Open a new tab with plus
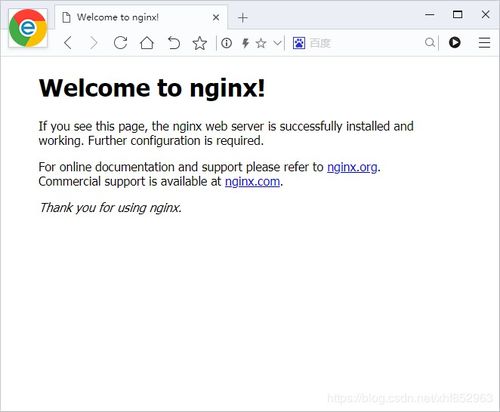This screenshot has height=412, width=500. [x=243, y=18]
